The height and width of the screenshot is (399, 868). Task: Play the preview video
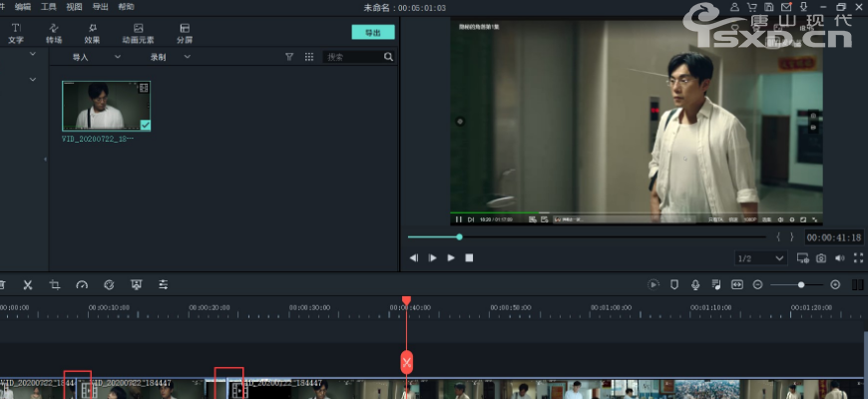click(451, 258)
